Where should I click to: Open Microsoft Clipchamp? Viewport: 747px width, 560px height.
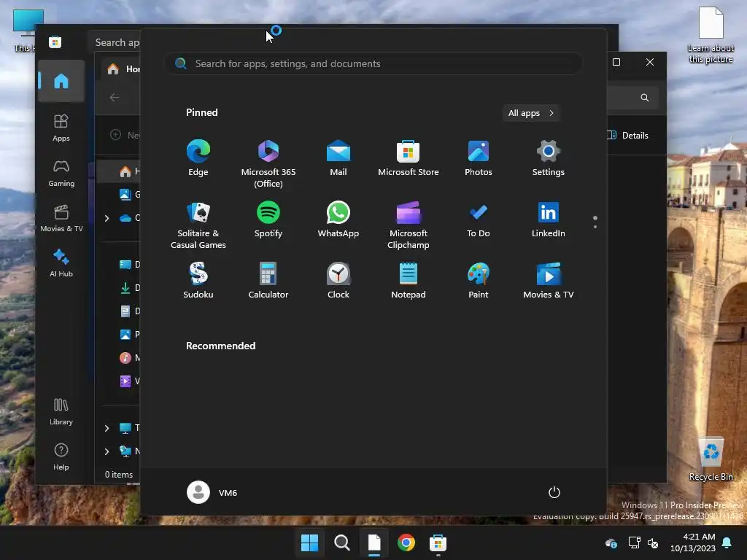[x=409, y=225]
